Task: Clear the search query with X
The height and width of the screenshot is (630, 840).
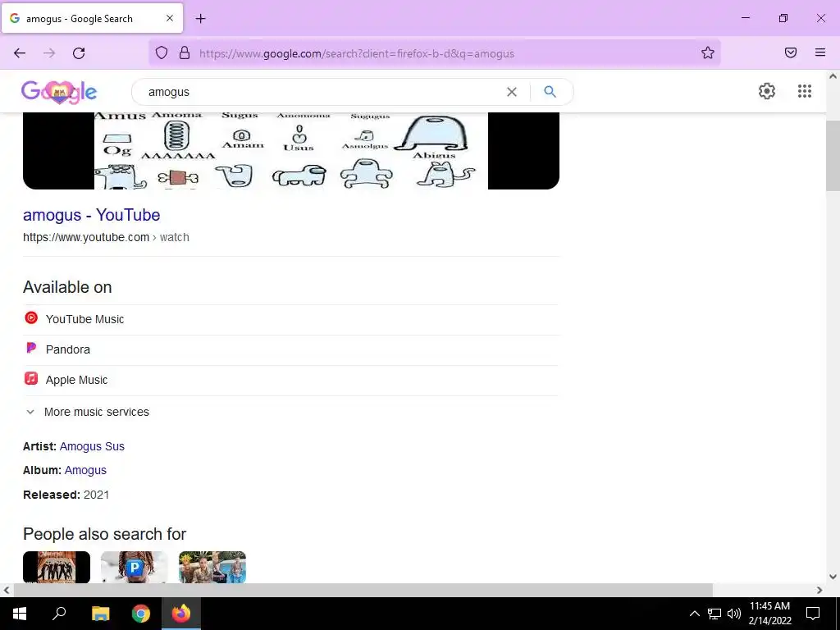Action: (x=512, y=92)
